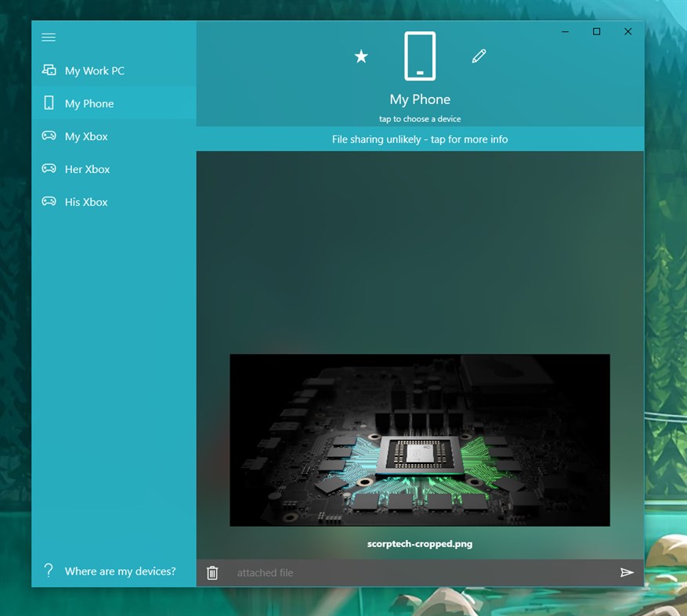
Task: Star the current device as favorite
Action: click(x=361, y=56)
